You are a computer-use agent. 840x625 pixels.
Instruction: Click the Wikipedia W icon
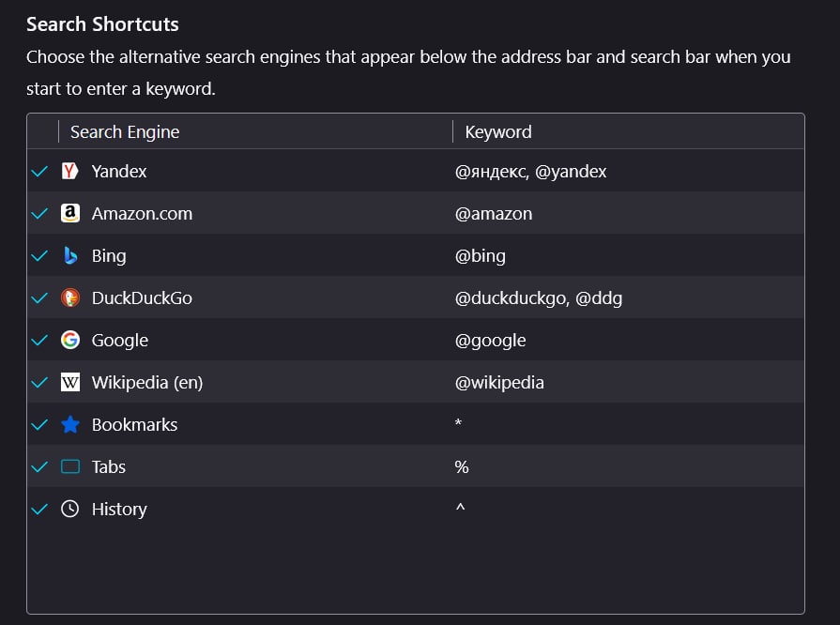70,382
